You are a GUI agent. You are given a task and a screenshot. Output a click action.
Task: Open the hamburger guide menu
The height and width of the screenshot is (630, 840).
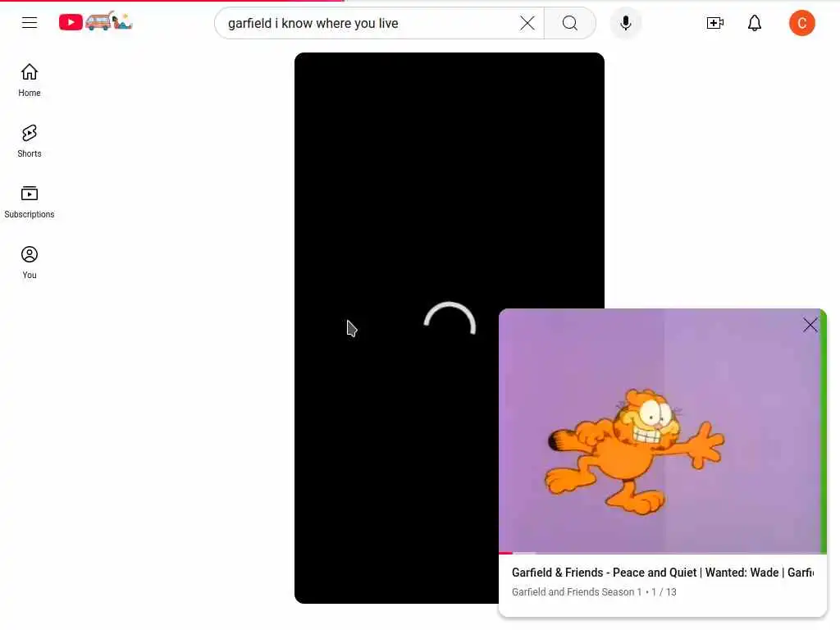(30, 22)
